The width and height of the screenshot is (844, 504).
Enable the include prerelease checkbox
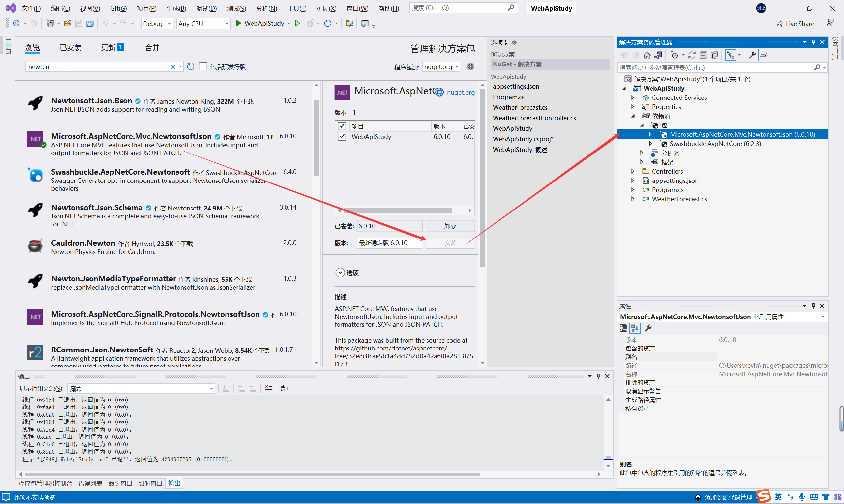tap(203, 67)
